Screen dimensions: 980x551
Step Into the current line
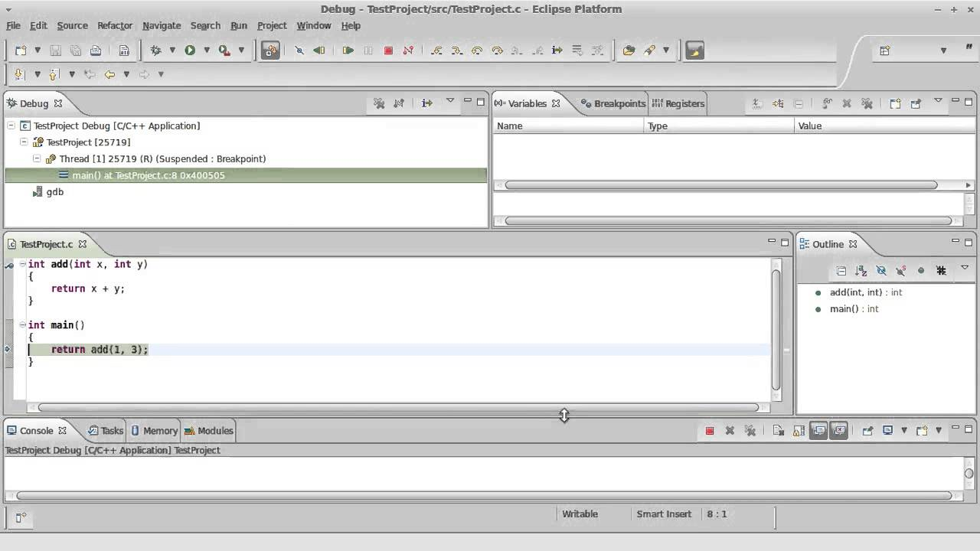click(436, 51)
